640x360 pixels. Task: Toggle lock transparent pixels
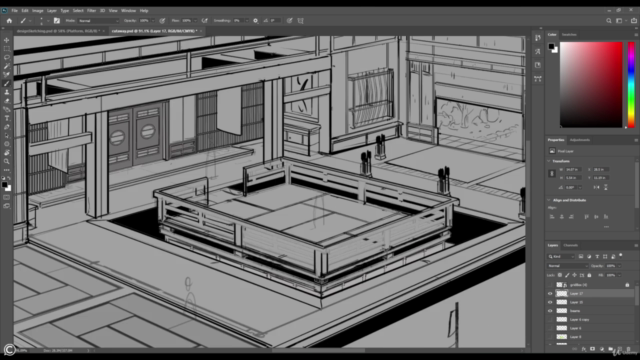(x=560, y=275)
